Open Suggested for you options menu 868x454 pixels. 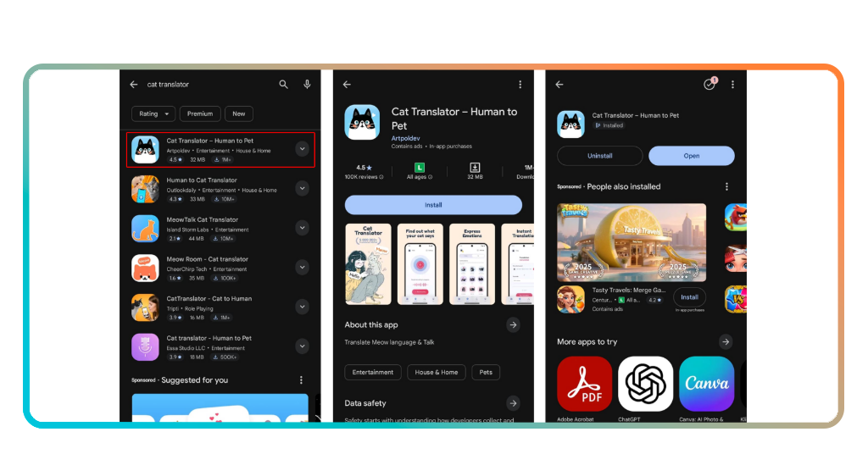301,380
